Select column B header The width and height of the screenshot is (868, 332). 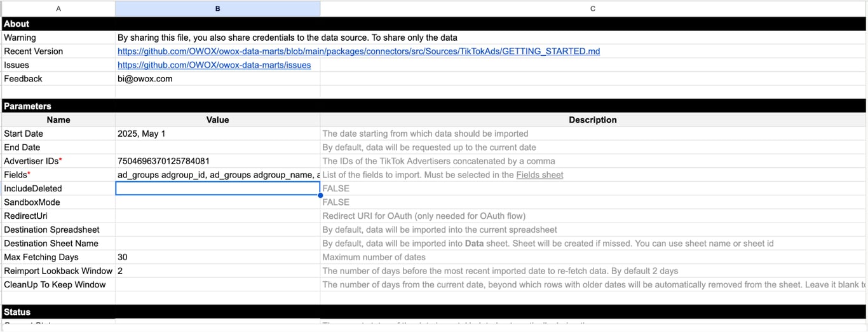coord(218,8)
